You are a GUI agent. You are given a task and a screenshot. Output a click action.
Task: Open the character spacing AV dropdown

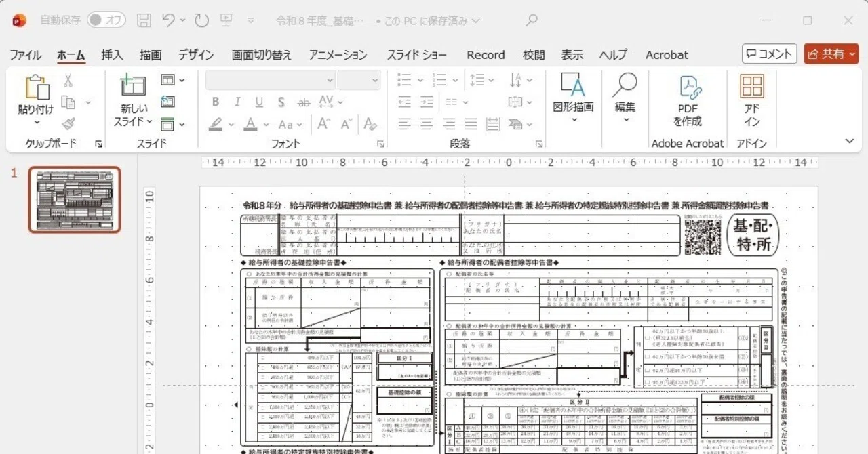click(330, 102)
